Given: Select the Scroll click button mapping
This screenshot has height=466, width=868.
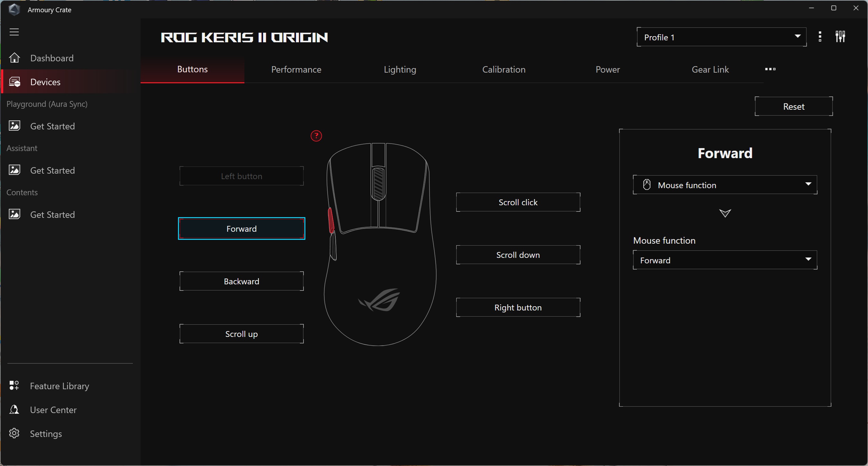Looking at the screenshot, I should [x=518, y=202].
